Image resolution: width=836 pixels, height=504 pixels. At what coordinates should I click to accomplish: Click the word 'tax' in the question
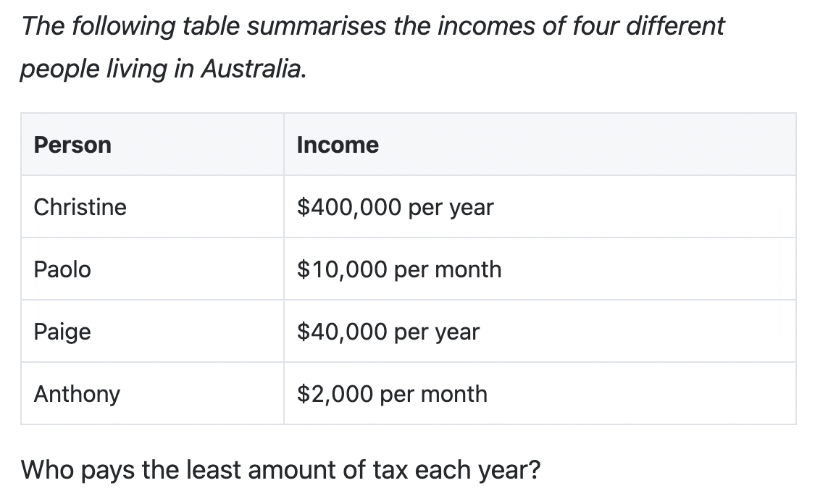point(390,470)
